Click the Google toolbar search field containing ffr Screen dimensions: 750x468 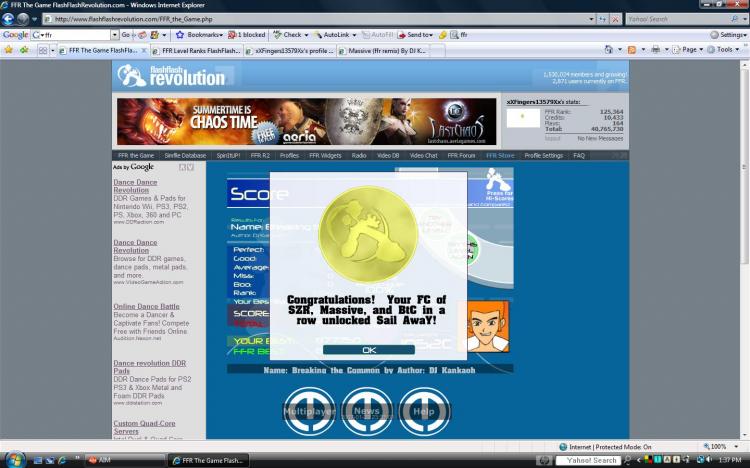click(x=71, y=35)
